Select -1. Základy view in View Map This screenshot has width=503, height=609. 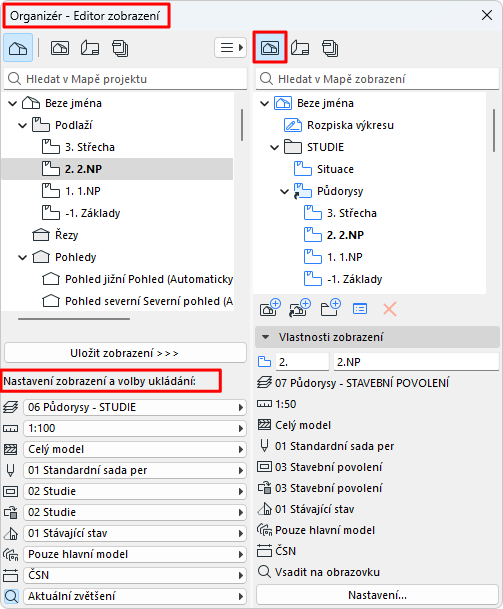[343, 279]
